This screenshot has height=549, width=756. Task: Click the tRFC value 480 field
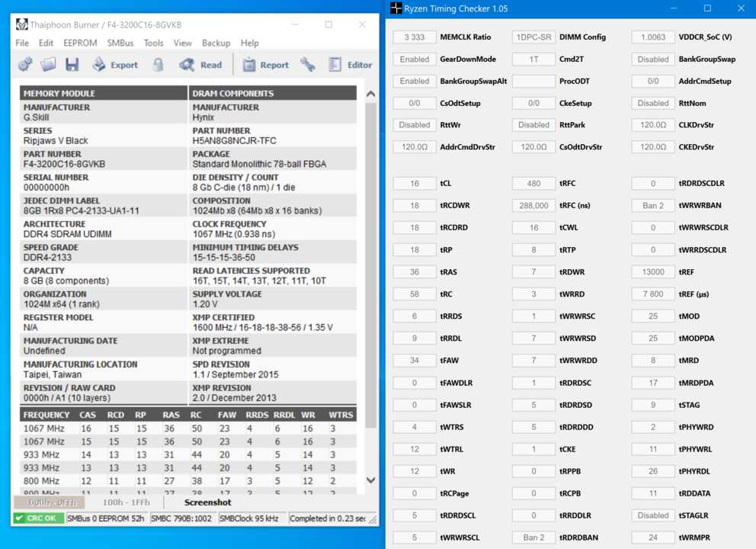pos(533,183)
